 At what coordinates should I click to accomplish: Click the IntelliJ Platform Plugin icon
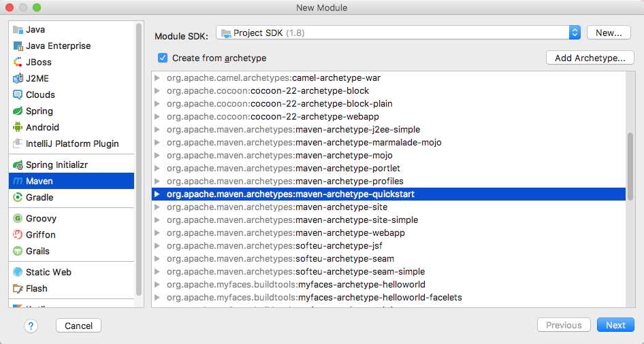click(18, 144)
